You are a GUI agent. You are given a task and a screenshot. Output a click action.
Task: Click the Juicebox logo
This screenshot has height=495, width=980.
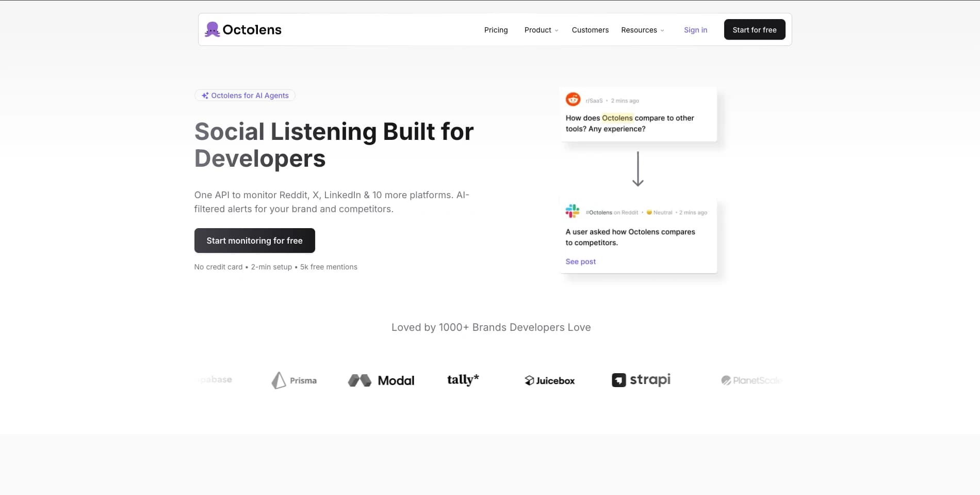549,380
